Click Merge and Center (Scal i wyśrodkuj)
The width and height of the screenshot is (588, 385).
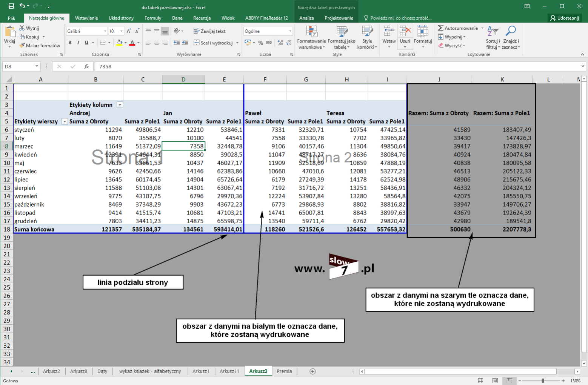tap(213, 43)
